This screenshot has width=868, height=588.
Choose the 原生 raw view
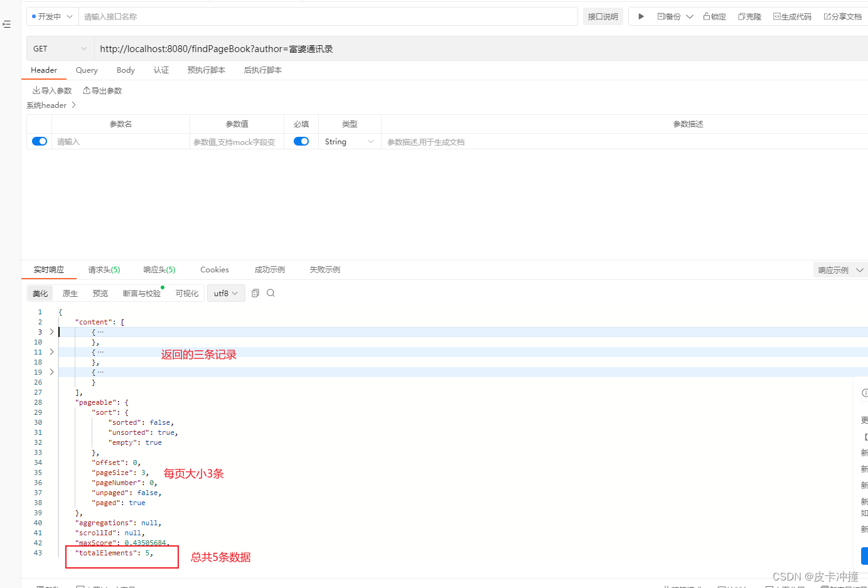70,293
